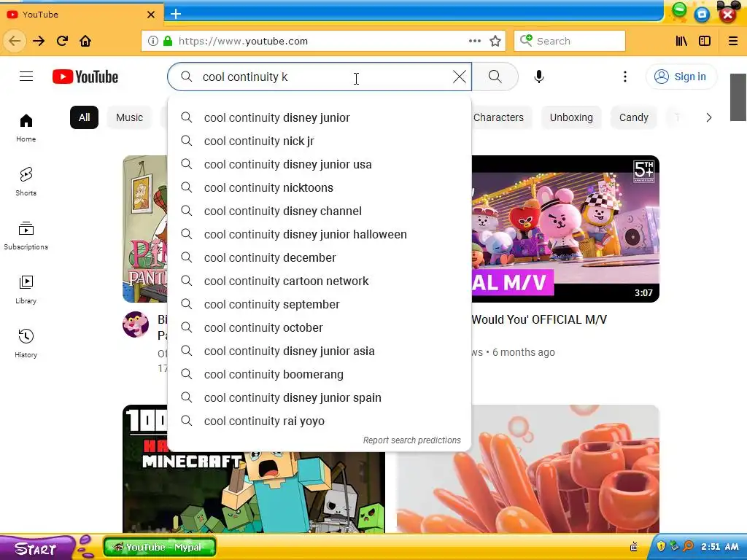The height and width of the screenshot is (560, 747).
Task: Close the YouTube tab
Action: click(151, 15)
